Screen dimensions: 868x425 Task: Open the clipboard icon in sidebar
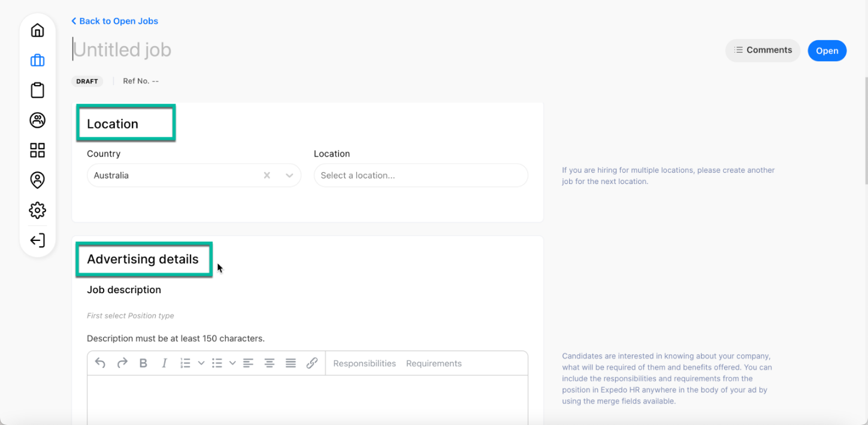[x=37, y=91]
